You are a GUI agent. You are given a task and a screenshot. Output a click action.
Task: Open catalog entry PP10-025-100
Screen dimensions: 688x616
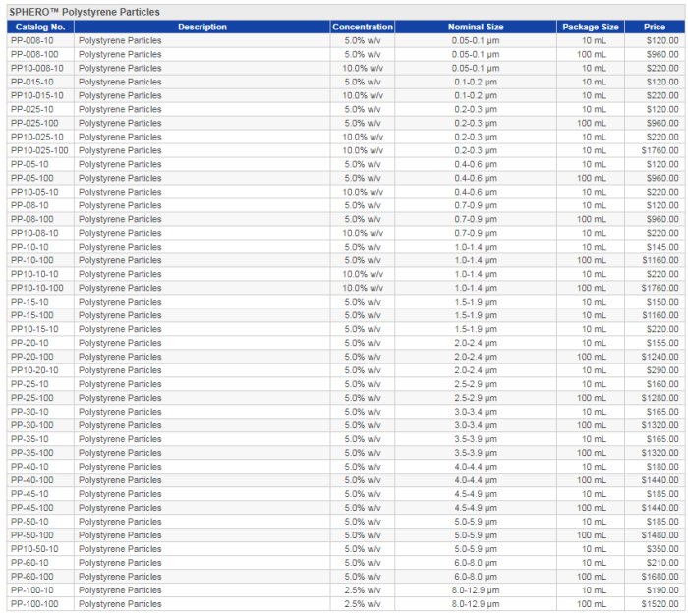point(39,150)
